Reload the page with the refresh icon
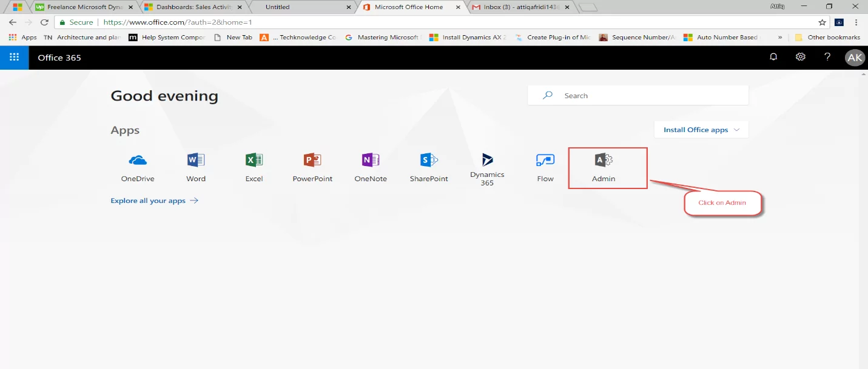Viewport: 868px width, 369px height. point(44,22)
